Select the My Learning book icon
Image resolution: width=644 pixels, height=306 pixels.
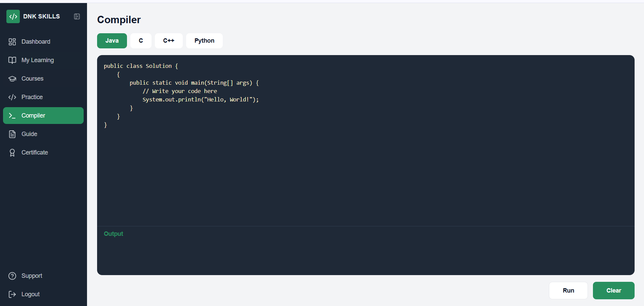pos(12,60)
